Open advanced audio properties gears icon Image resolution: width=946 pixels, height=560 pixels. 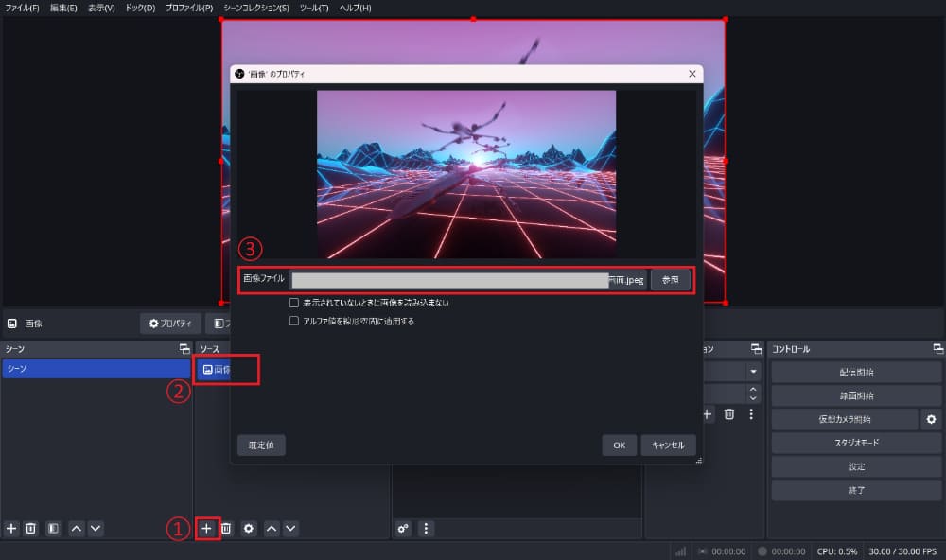pos(403,529)
